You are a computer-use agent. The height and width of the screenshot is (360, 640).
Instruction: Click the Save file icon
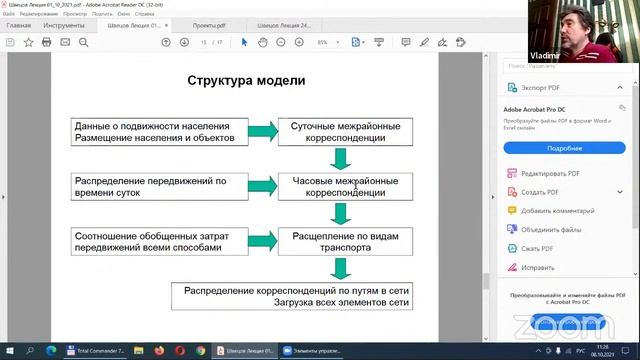point(10,42)
